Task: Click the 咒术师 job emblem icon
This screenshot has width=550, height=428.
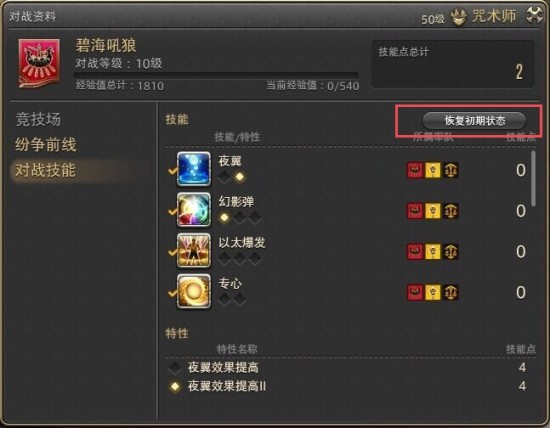Action: (459, 16)
